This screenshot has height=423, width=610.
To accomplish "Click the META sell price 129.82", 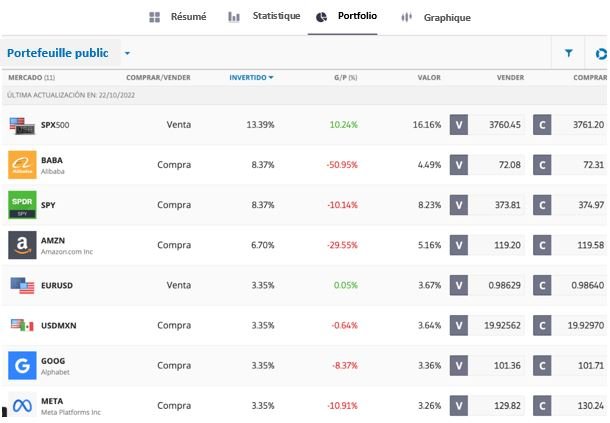I will pos(507,406).
